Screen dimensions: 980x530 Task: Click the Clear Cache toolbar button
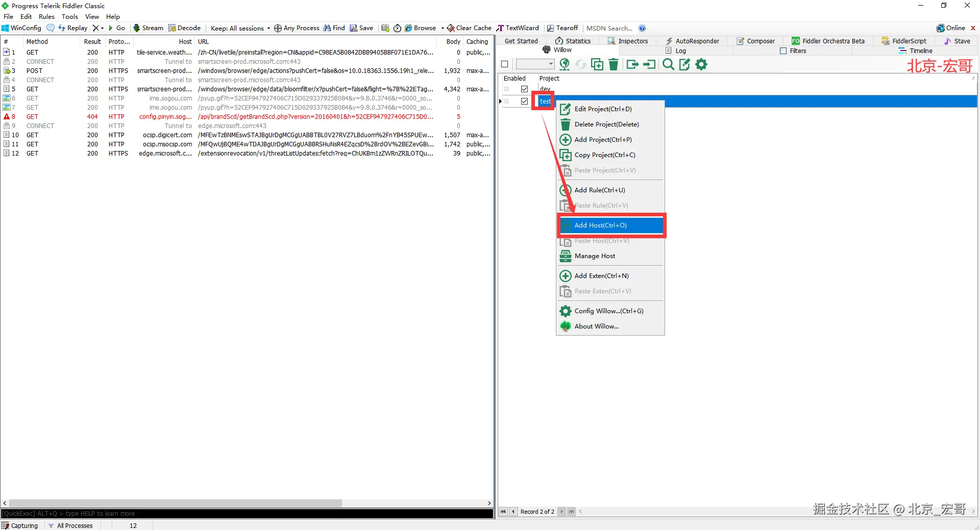pos(469,28)
